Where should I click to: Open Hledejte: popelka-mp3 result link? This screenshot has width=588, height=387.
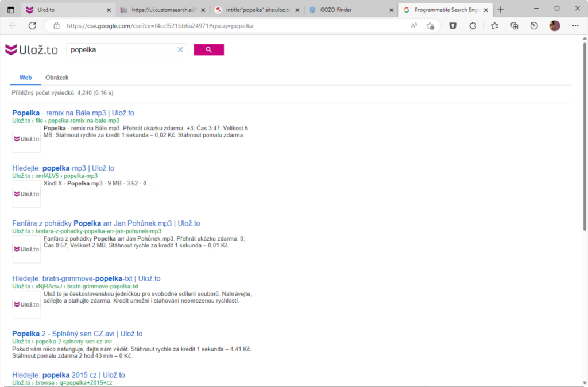[63, 168]
